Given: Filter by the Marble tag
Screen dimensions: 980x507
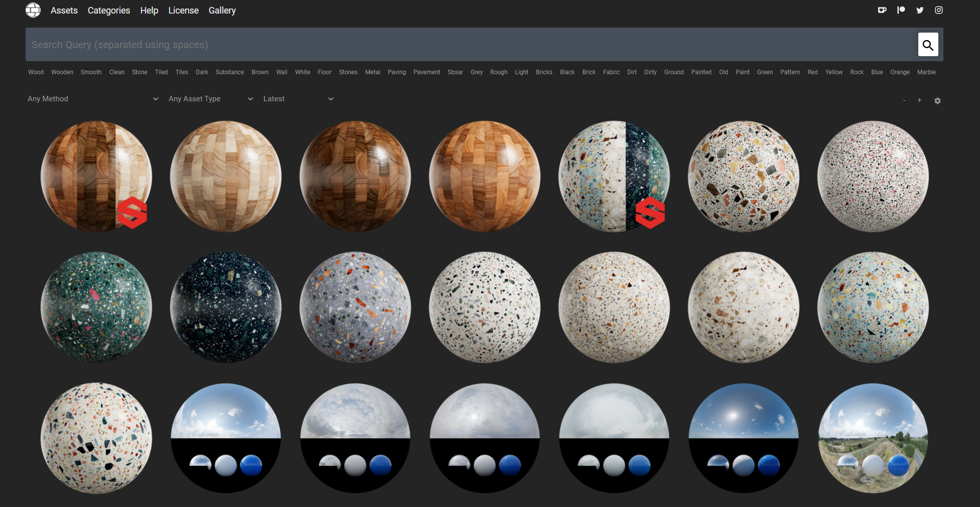Looking at the screenshot, I should coord(926,72).
